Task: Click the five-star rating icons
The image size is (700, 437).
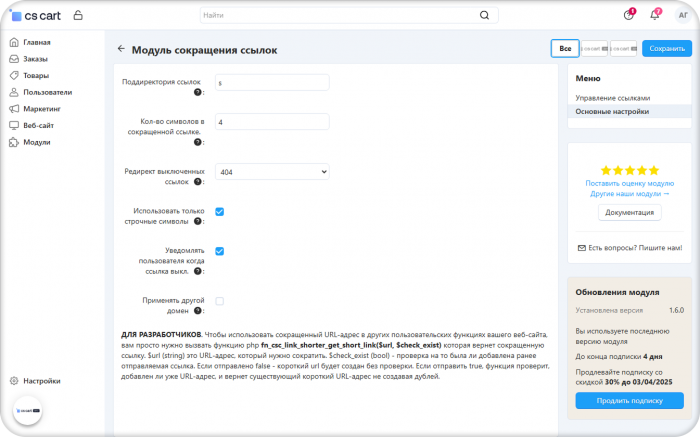Action: click(x=630, y=170)
